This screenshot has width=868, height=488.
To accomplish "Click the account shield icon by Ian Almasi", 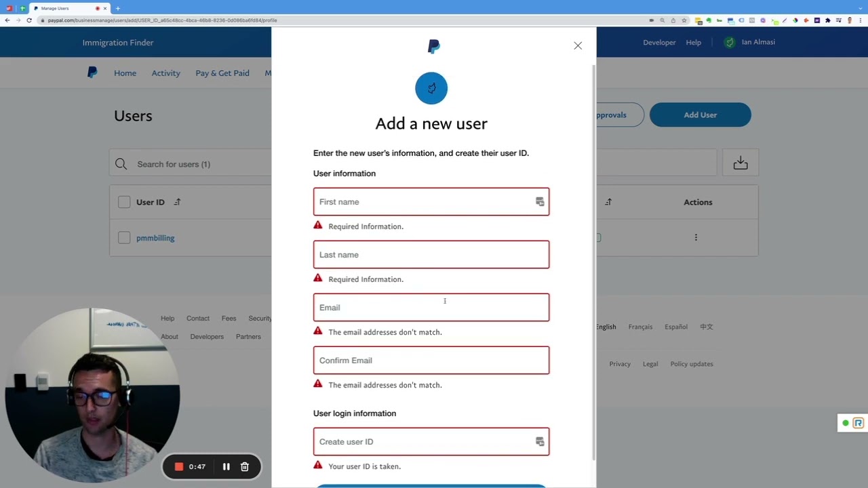I will 730,42.
